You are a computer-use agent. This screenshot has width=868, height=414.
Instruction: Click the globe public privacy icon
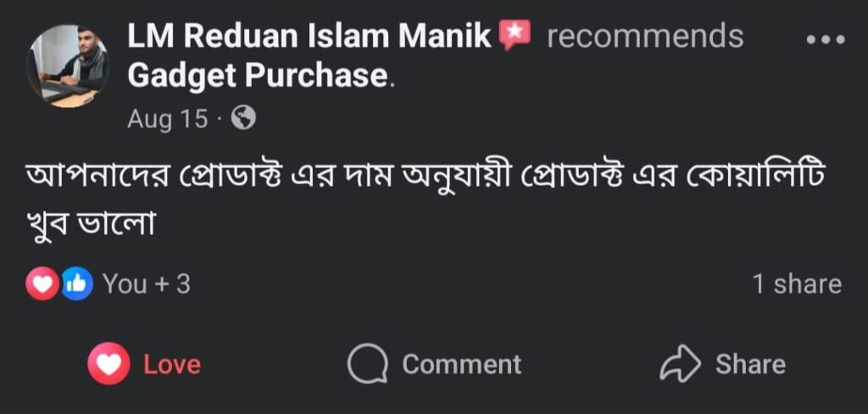pos(243,120)
